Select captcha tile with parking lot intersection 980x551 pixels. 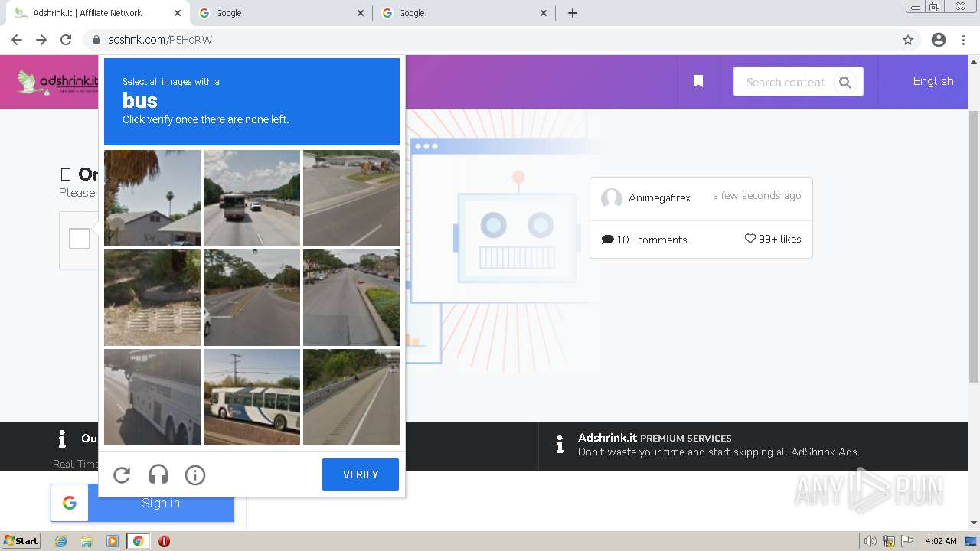point(351,198)
